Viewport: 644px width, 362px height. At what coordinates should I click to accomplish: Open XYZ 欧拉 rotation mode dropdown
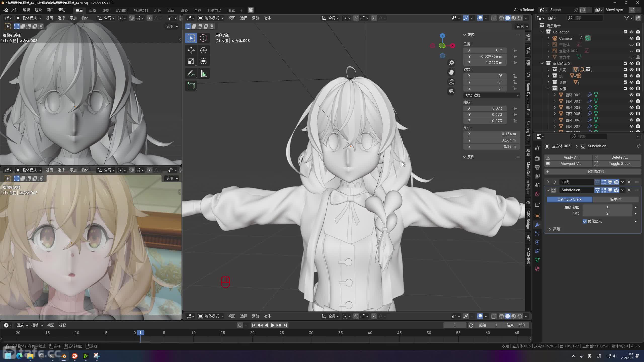[x=492, y=95]
